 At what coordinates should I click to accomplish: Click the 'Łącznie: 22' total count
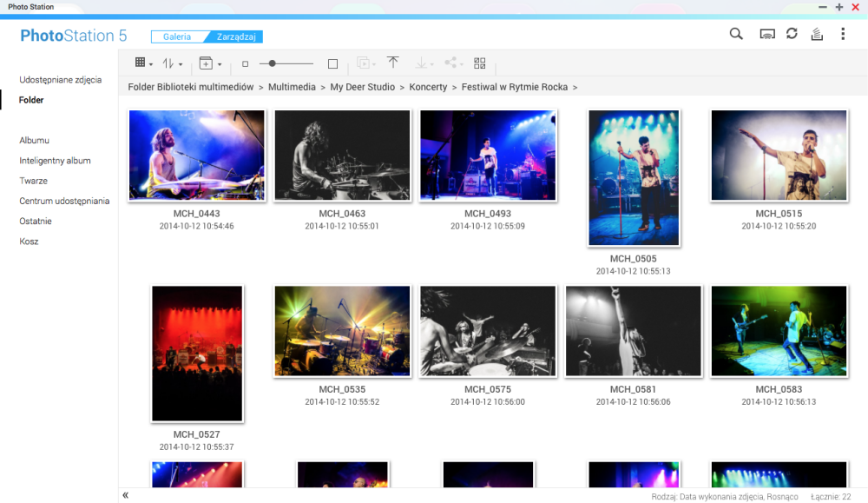pos(831,497)
